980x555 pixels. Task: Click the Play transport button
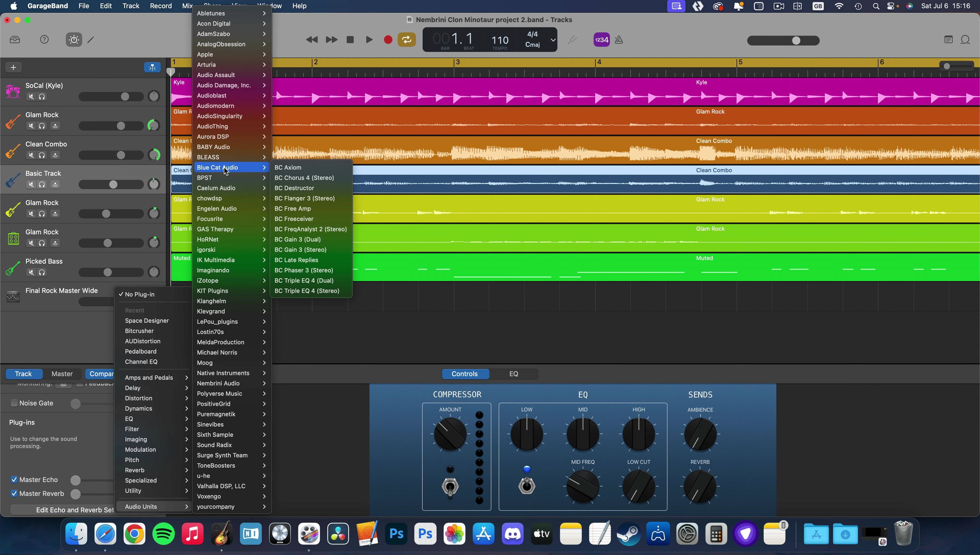pos(369,40)
